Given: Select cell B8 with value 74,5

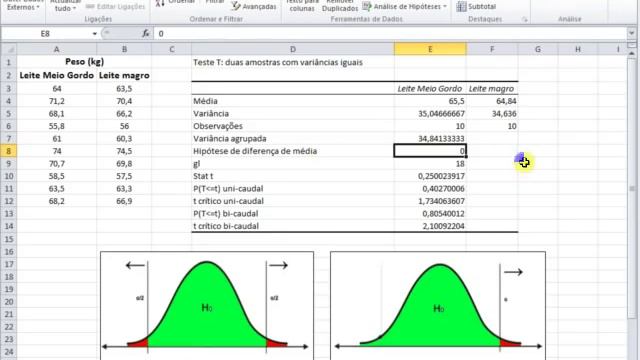Looking at the screenshot, I should 124,151.
